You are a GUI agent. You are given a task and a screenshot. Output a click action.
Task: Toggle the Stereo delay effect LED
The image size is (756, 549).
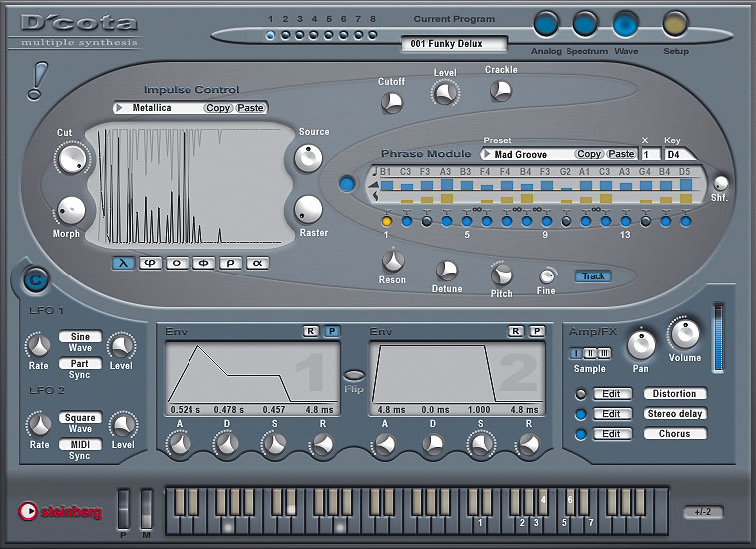(581, 414)
